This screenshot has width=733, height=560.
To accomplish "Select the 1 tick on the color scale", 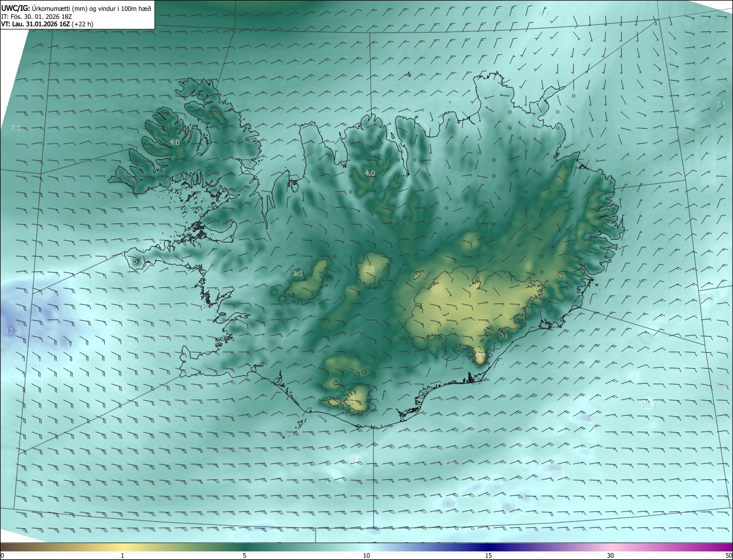I will pyautogui.click(x=123, y=555).
